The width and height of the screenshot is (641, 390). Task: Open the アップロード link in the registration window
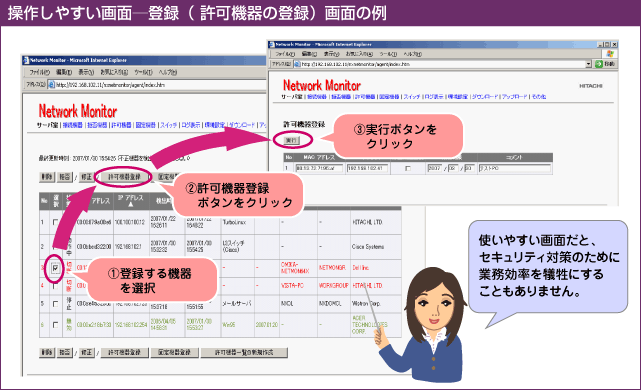(515, 97)
